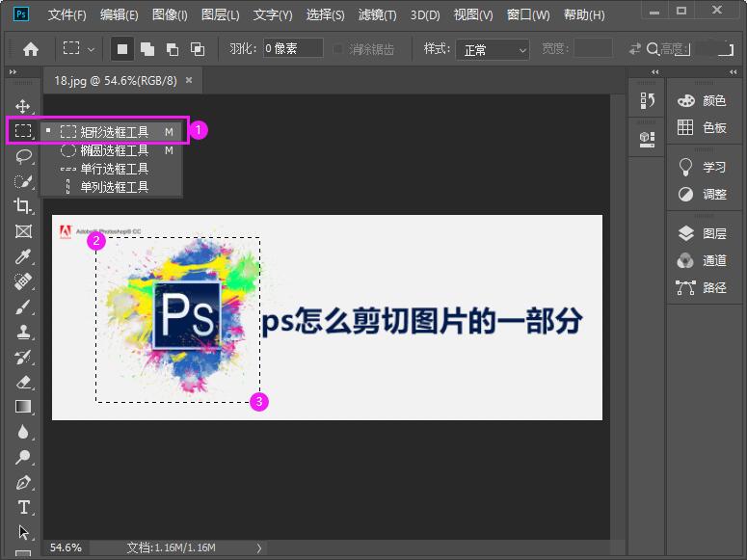Open the 窗口(W) menu

click(528, 14)
